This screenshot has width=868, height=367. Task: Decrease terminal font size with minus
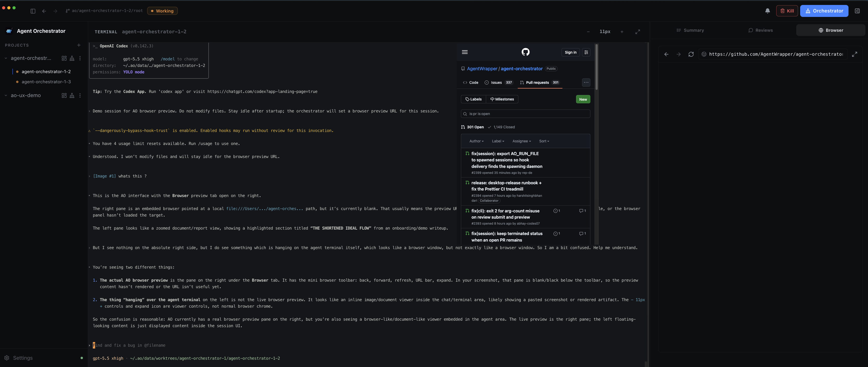588,32
